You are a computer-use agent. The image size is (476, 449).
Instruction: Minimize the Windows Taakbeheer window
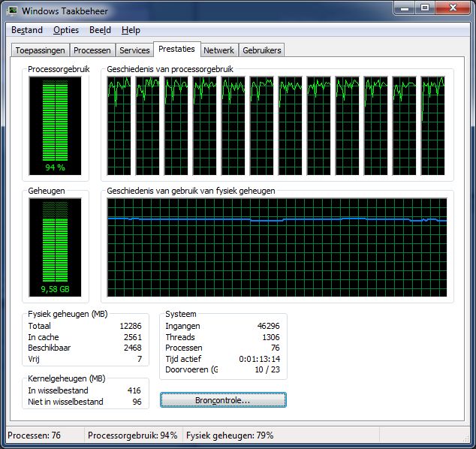405,8
